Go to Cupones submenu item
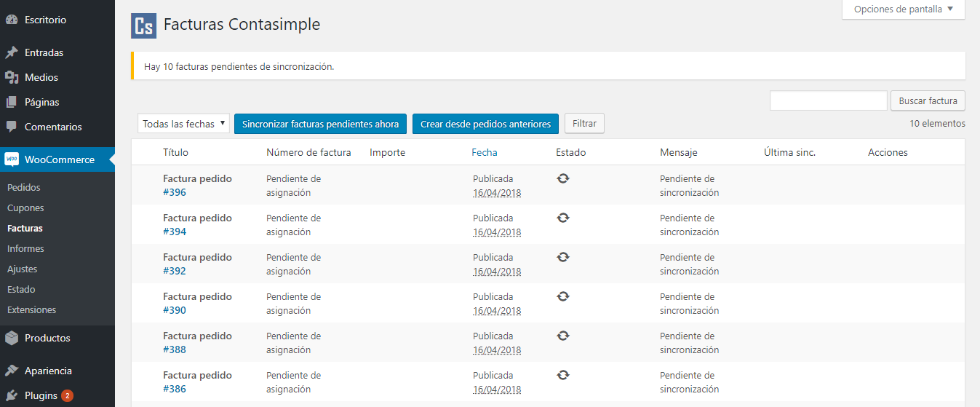Viewport: 980px width, 407px height. [25, 208]
